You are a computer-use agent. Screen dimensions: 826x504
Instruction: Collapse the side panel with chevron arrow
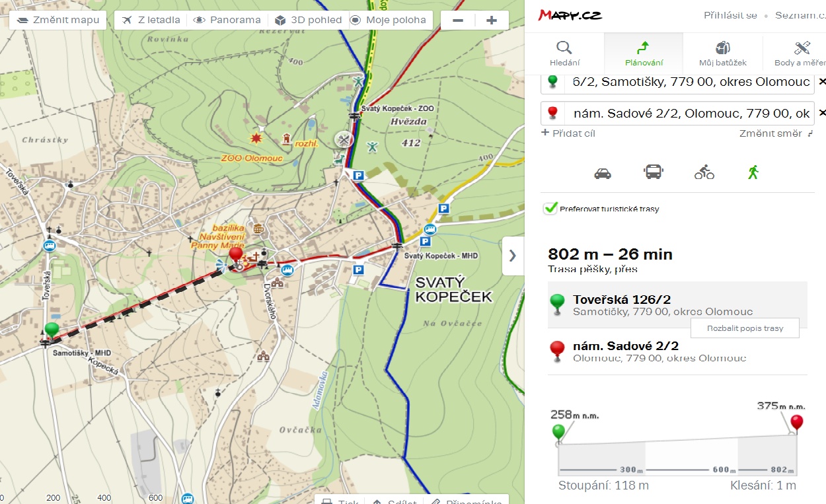point(513,256)
